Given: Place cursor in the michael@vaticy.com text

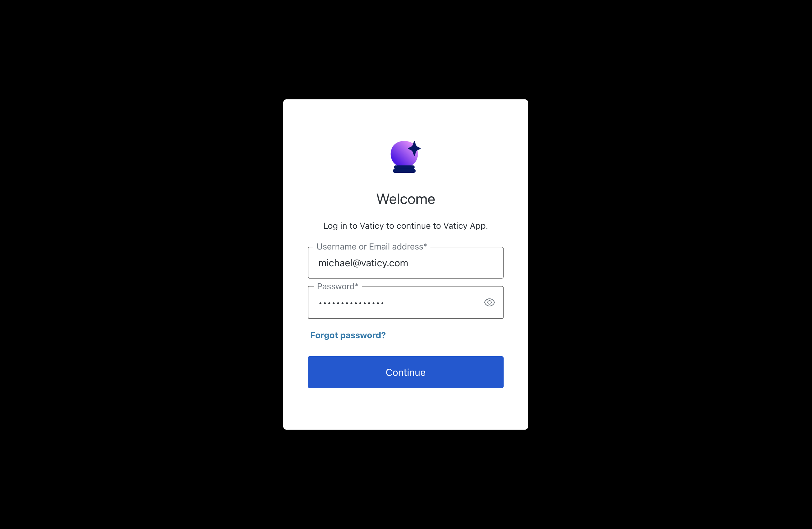Looking at the screenshot, I should tap(363, 263).
